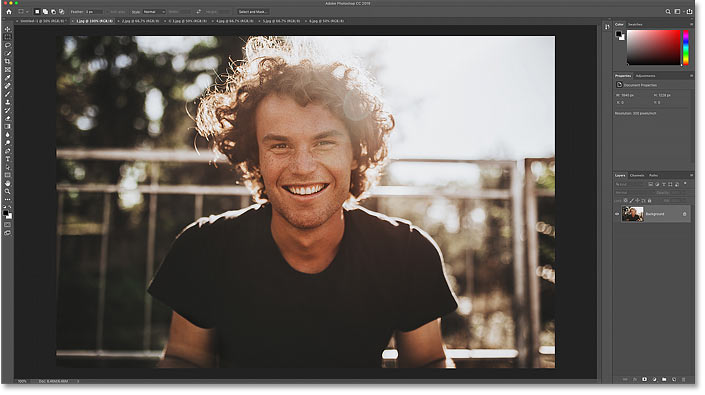The height and width of the screenshot is (395, 705).
Task: Choose Add to Selection mode
Action: [x=45, y=12]
